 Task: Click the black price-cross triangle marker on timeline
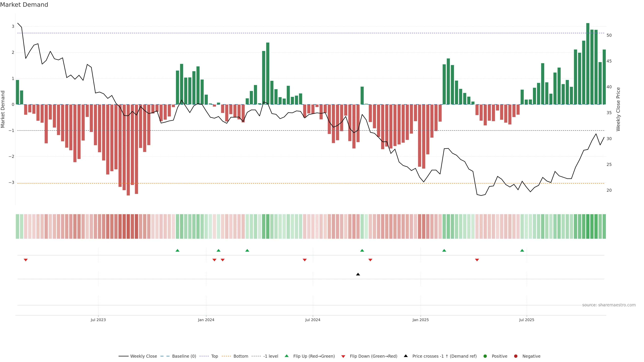click(x=358, y=274)
